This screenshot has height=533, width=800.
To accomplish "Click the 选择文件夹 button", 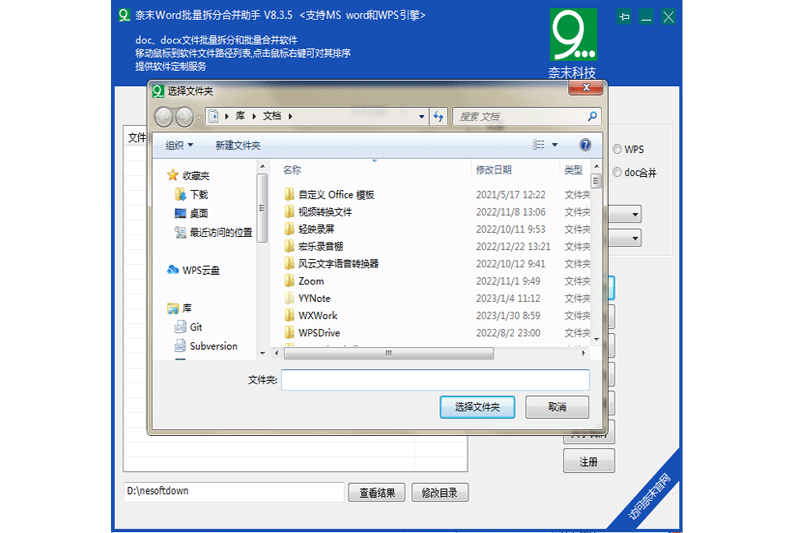I will [x=477, y=407].
